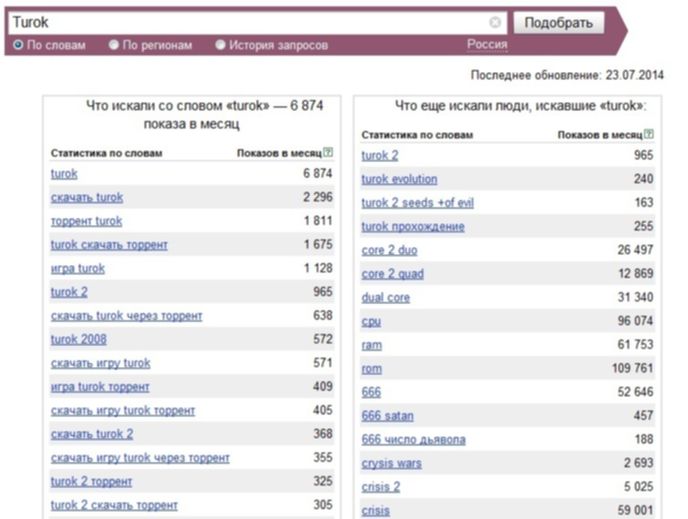Image resolution: width=688 pixels, height=519 pixels.
Task: Open the '666 satan' link
Action: tap(387, 416)
